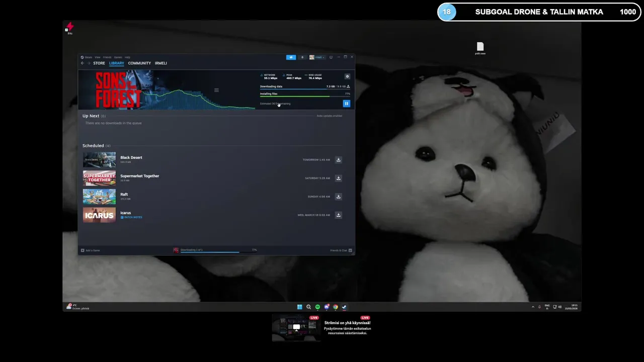Open the Steam menu
The image size is (644, 362).
point(88,57)
